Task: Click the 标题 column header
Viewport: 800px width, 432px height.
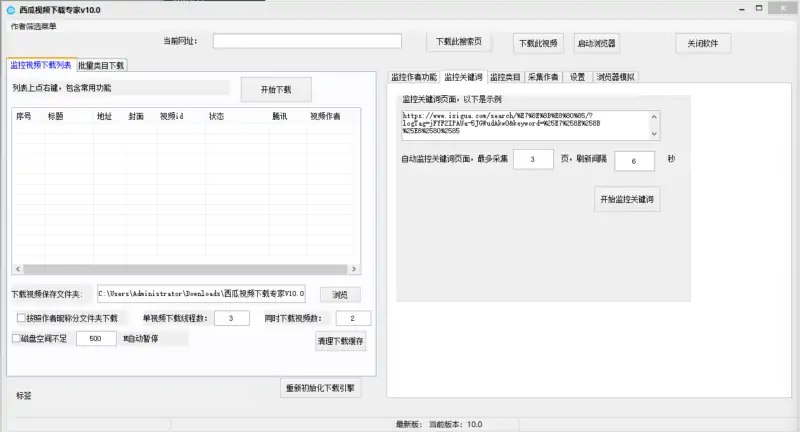Action: tap(69, 116)
